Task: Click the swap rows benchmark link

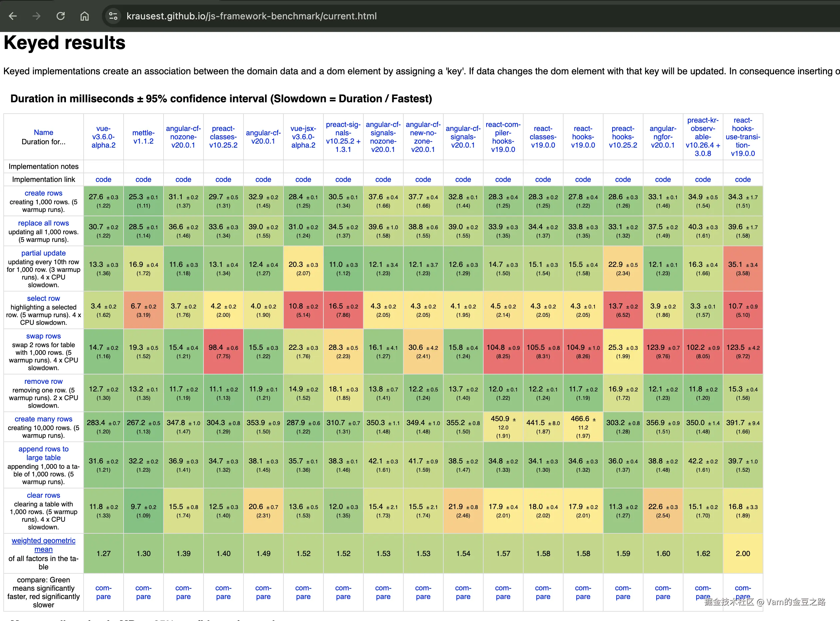Action: [x=43, y=336]
